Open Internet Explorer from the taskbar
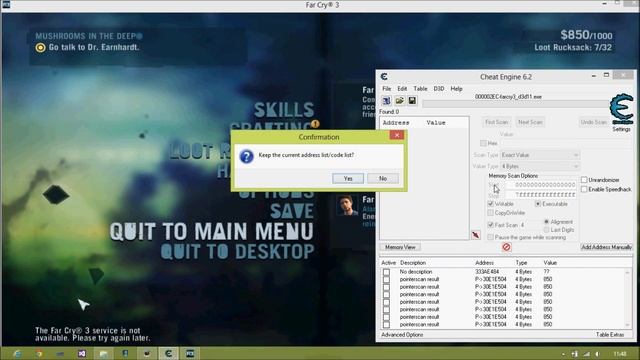Viewport: 640px width, 360px height. (x=17, y=354)
